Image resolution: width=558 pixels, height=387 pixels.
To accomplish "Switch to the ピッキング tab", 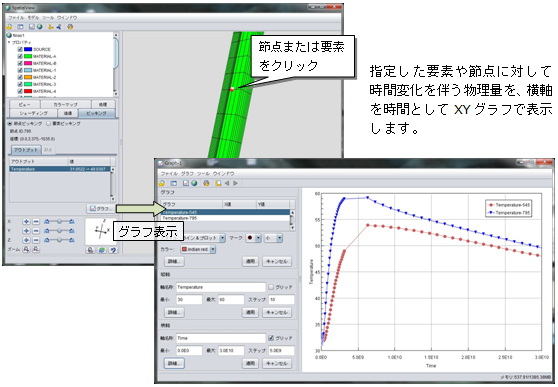I will pos(96,113).
